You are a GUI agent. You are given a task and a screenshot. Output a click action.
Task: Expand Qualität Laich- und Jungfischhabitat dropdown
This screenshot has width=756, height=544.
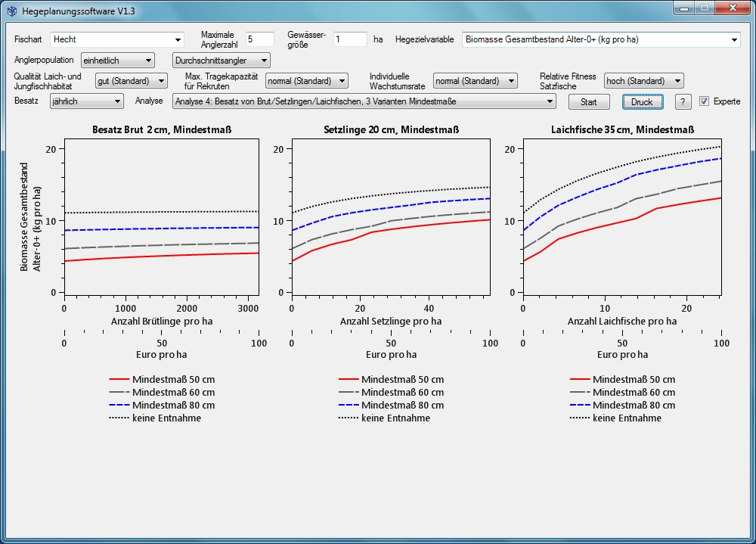click(x=131, y=81)
